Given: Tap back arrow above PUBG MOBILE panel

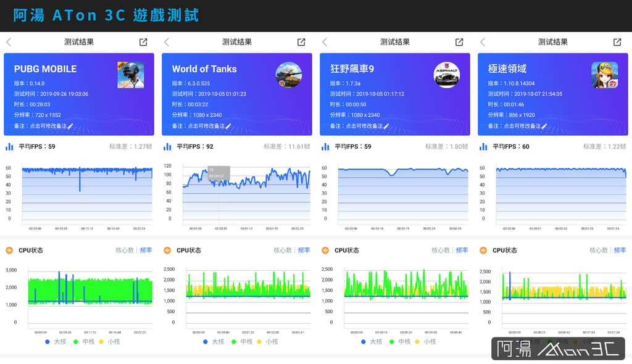Looking at the screenshot, I should (x=9, y=42).
